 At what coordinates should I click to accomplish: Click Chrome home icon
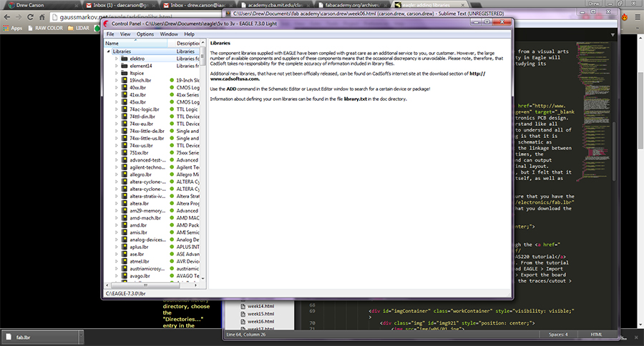[42, 17]
